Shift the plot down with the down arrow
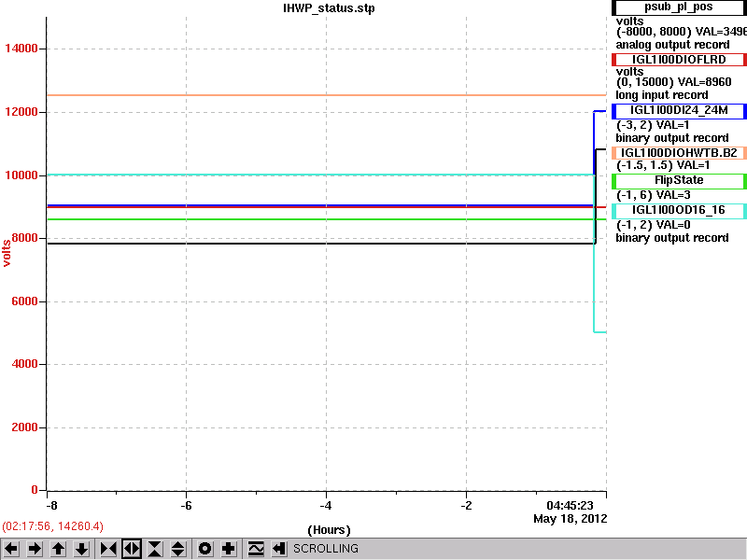This screenshot has width=747, height=560. pyautogui.click(x=82, y=549)
